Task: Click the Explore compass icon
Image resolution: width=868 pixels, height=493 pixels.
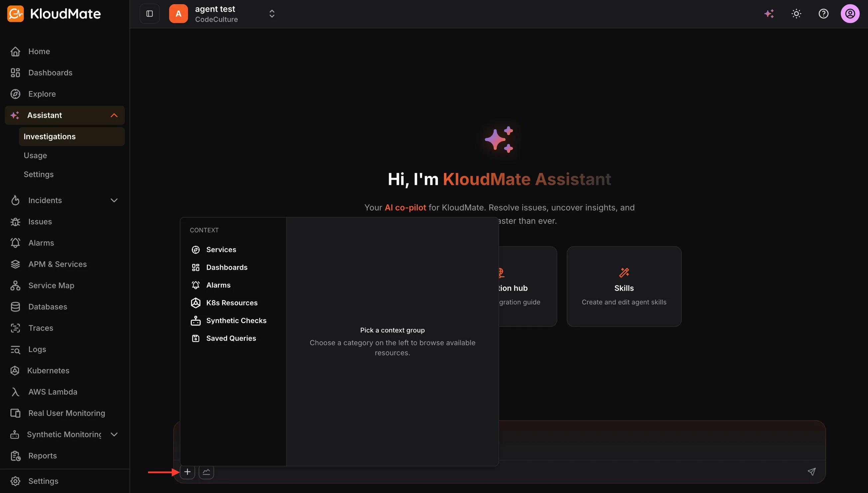Action: 15,94
